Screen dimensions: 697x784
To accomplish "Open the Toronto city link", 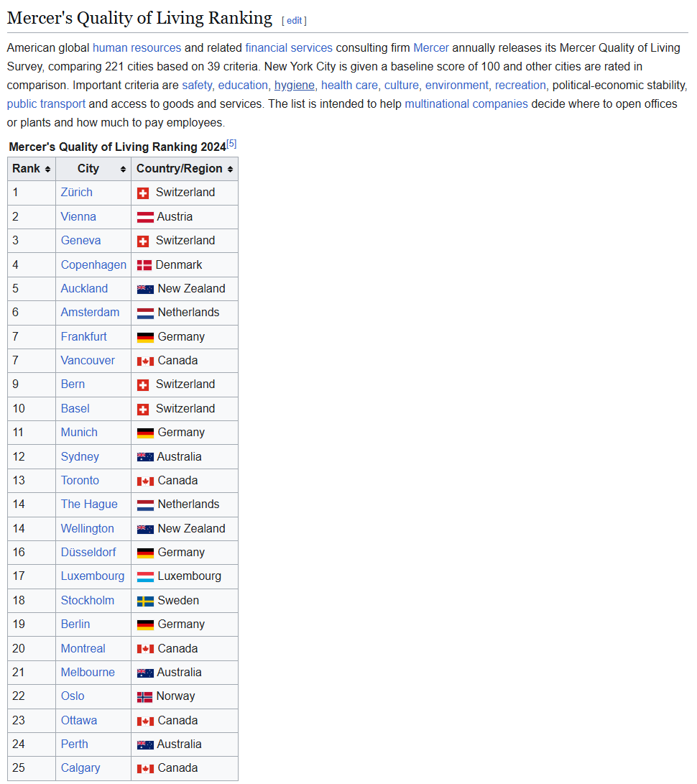I will [80, 481].
